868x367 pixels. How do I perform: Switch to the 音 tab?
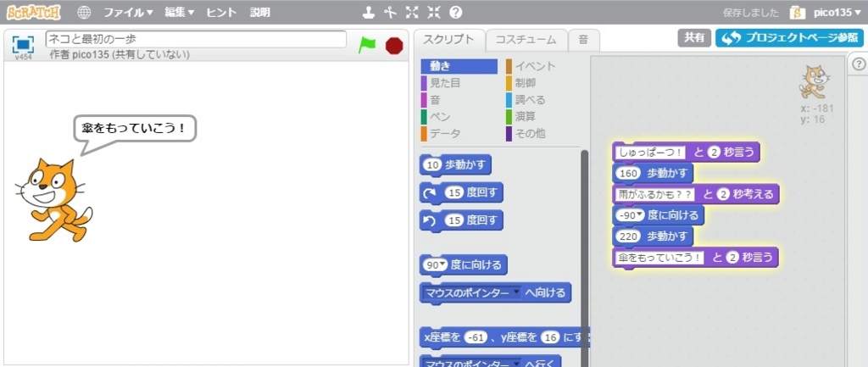click(x=583, y=40)
